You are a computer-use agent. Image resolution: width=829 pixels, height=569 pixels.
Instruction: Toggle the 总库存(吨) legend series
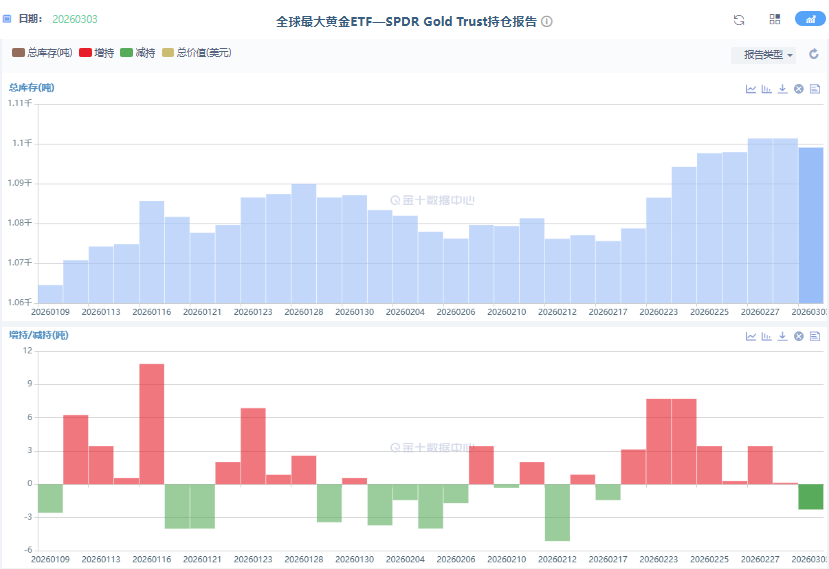(x=42, y=52)
